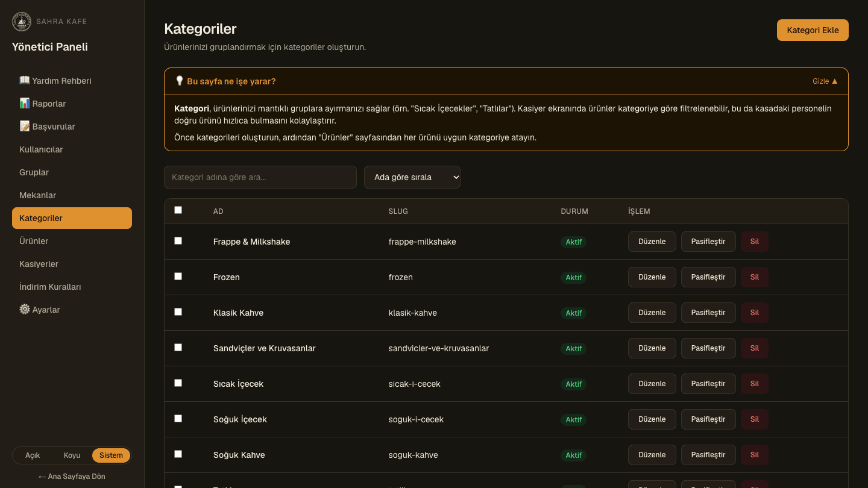Open Yardım Rehberi book icon
The width and height of the screenshot is (868, 488).
[25, 80]
